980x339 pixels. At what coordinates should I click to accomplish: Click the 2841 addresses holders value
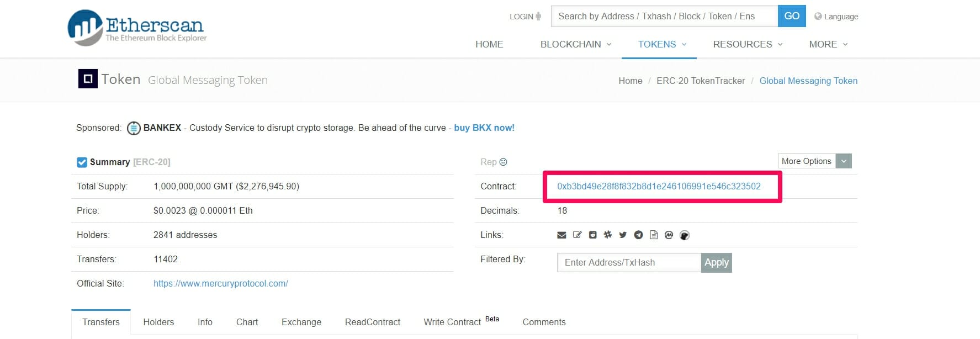coord(186,235)
